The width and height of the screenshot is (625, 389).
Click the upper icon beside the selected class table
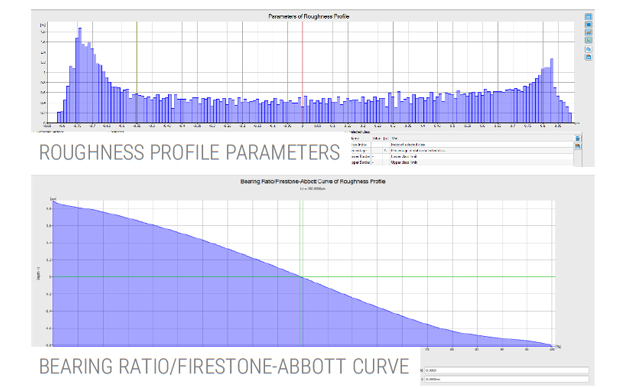coord(578,138)
